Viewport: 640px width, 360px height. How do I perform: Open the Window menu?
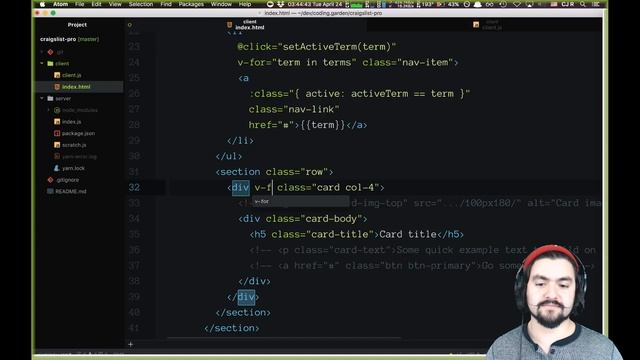pos(221,4)
